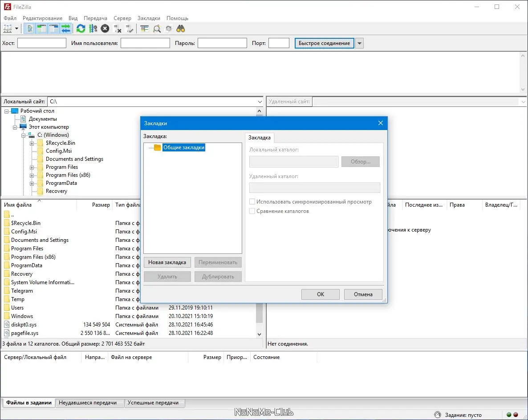
Task: Click the Хост input field
Action: pos(42,43)
